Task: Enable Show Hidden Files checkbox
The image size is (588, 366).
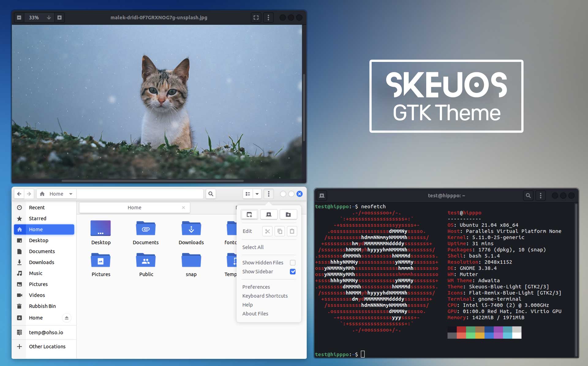Action: [293, 263]
